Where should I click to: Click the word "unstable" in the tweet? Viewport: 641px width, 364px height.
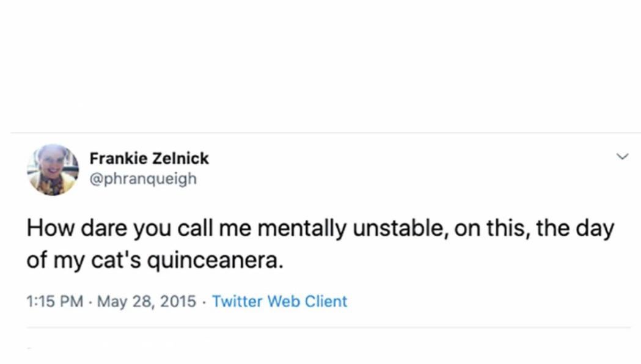392,229
